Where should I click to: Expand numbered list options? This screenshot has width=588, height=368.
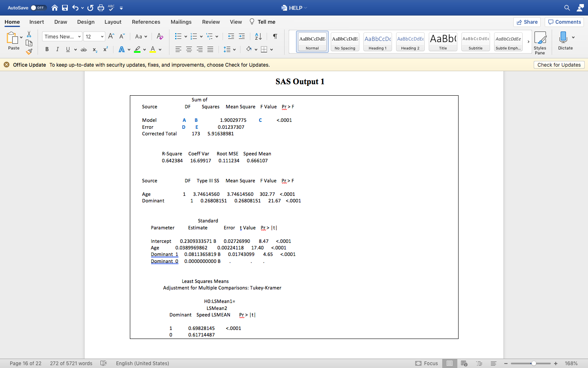201,36
